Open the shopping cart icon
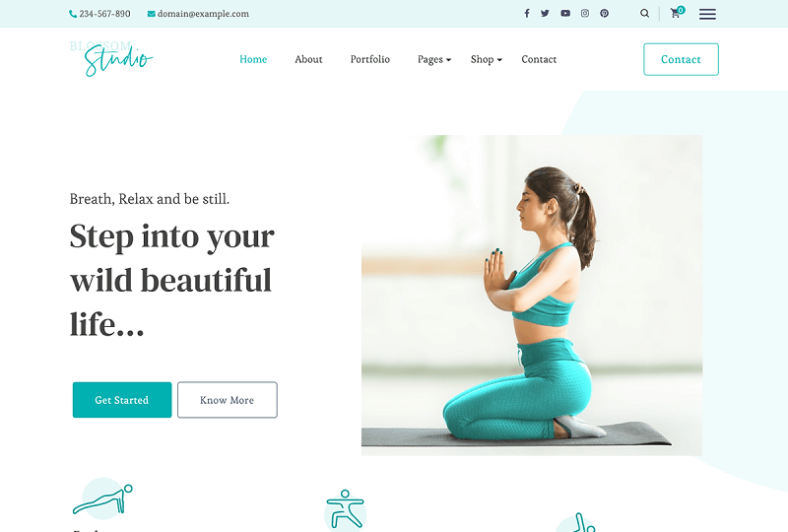This screenshot has width=788, height=532. (677, 13)
